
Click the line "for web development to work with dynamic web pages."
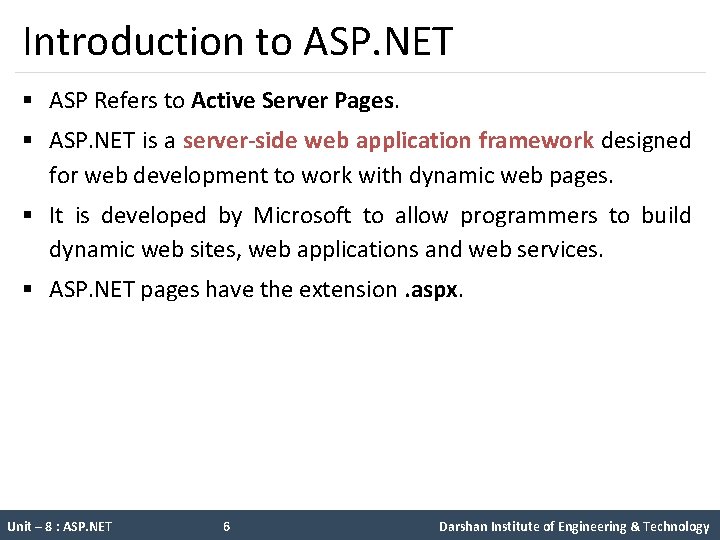click(331, 176)
